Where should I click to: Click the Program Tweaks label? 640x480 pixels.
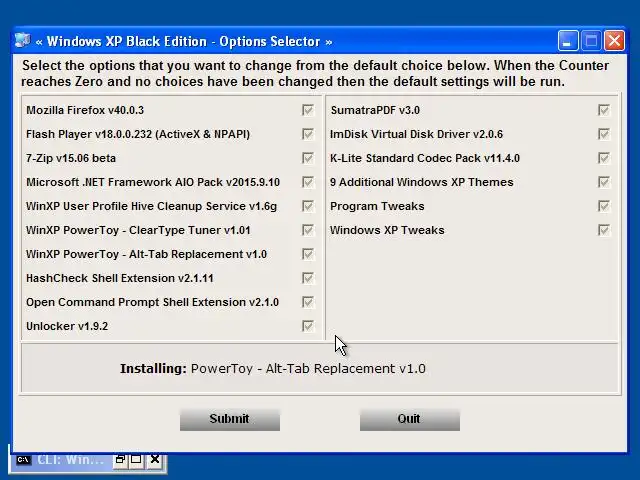coord(377,206)
